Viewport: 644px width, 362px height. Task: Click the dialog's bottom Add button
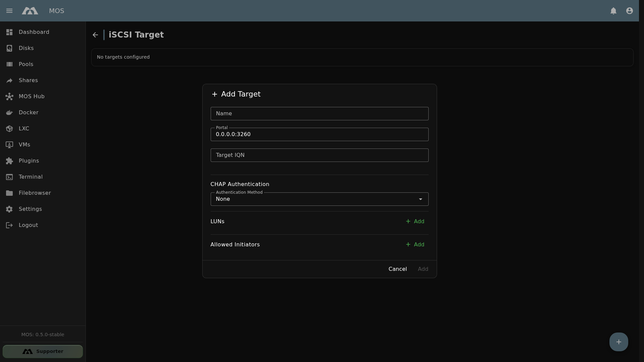point(423,269)
